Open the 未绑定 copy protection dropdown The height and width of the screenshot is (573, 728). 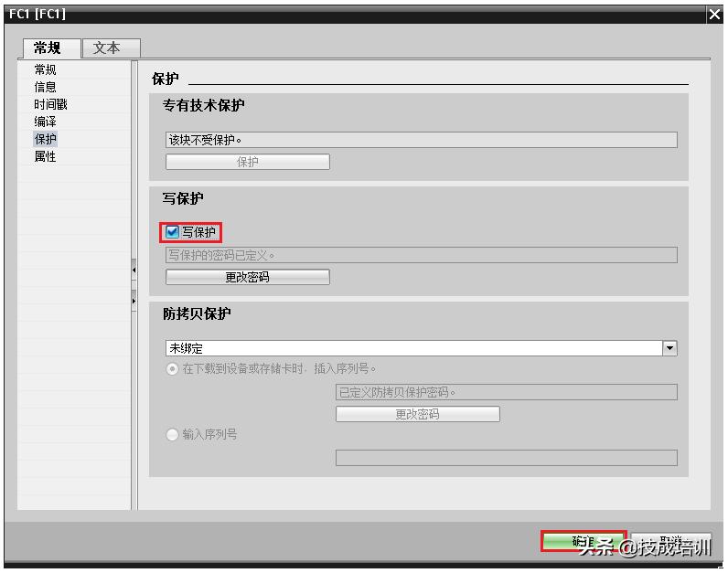tap(669, 348)
